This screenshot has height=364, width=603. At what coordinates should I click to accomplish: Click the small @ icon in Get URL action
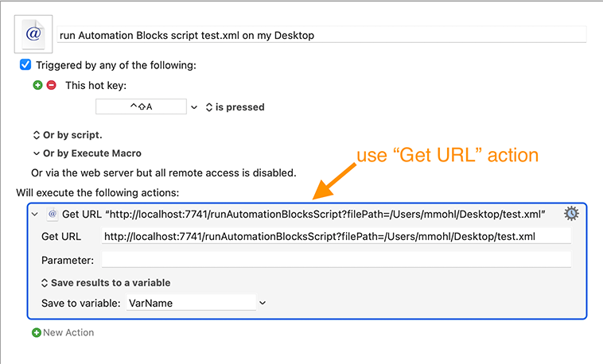tap(53, 214)
